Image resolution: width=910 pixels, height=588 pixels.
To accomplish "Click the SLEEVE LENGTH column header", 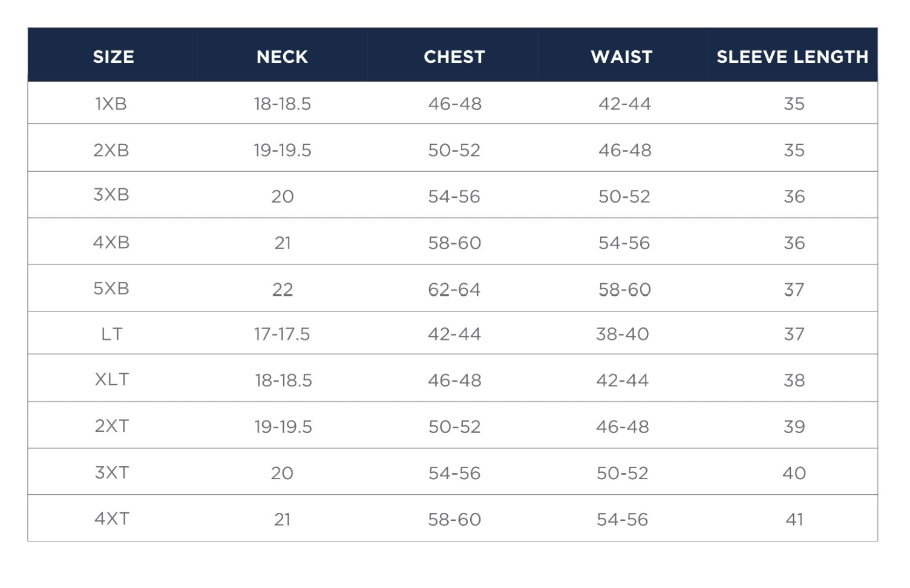I will tap(792, 57).
